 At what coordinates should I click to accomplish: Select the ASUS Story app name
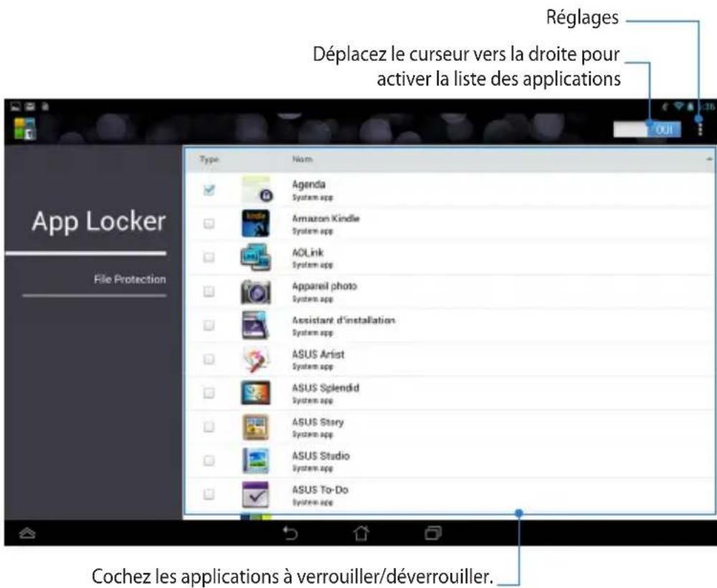(x=318, y=422)
